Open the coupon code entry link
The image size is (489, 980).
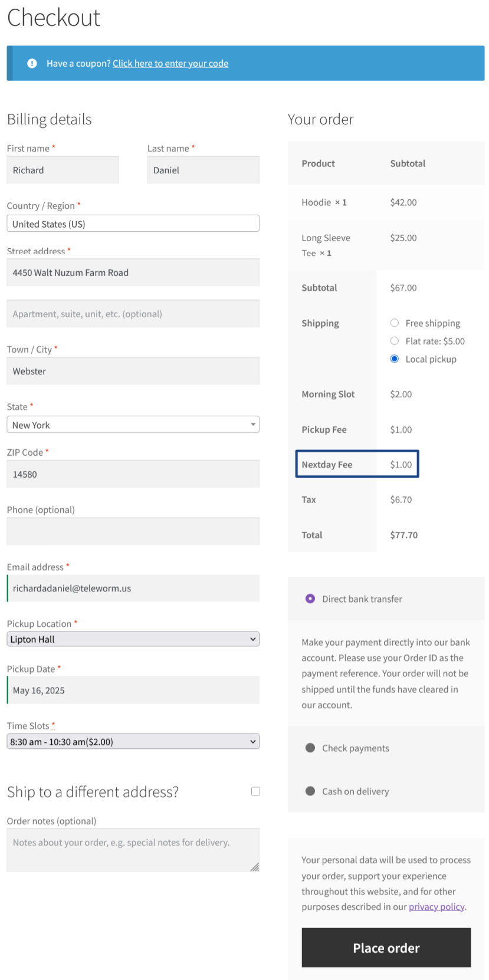click(170, 64)
